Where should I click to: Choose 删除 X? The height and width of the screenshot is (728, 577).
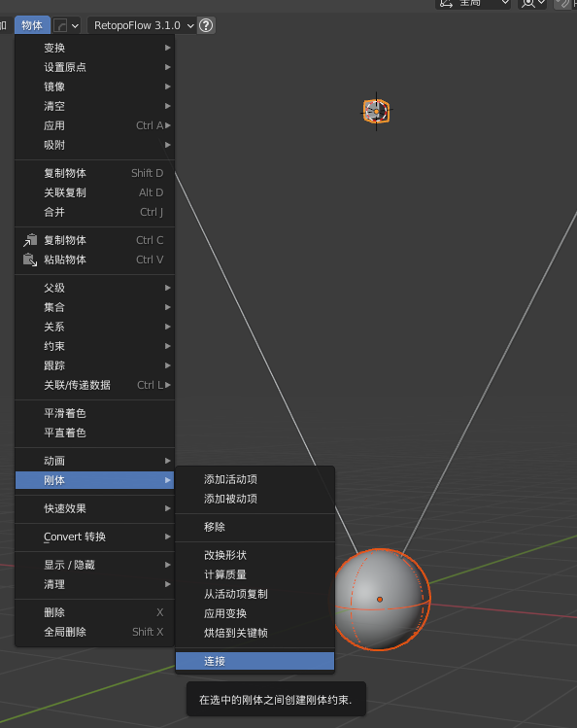point(94,613)
